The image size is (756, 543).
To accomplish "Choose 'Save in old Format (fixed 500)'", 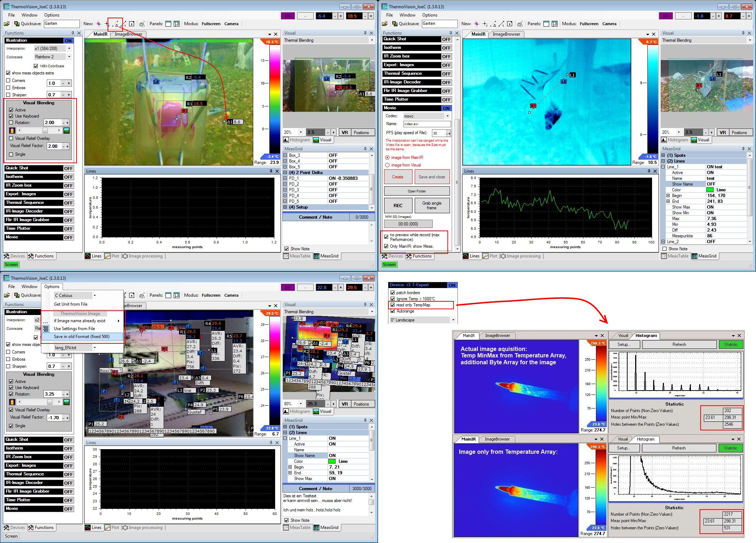I will coord(82,337).
